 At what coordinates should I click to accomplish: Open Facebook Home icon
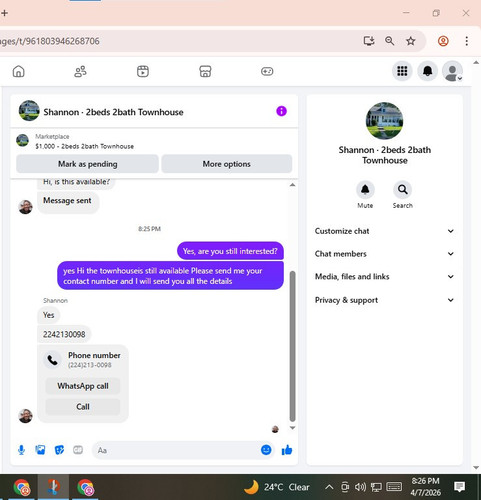(19, 71)
